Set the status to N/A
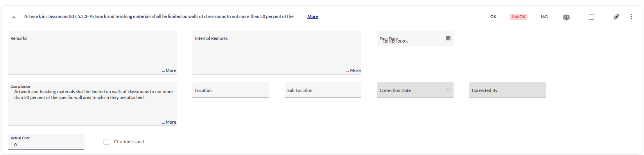 coord(544,17)
